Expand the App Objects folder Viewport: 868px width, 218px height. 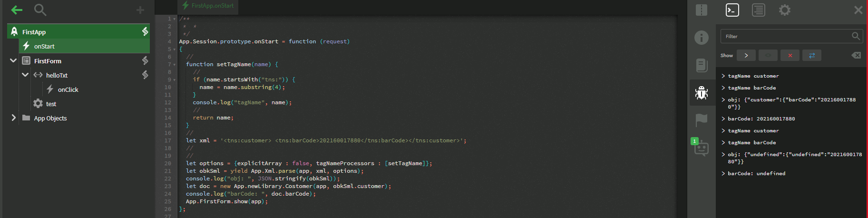click(13, 118)
